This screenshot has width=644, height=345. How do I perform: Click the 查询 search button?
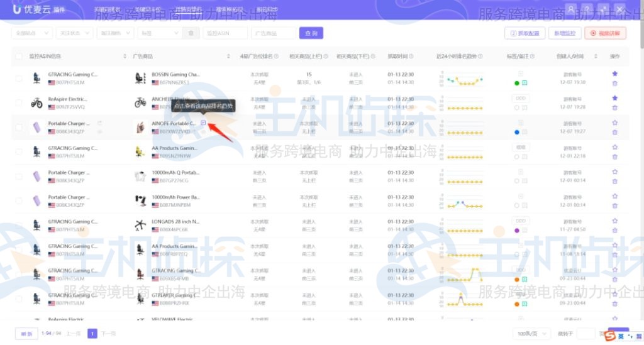point(311,33)
